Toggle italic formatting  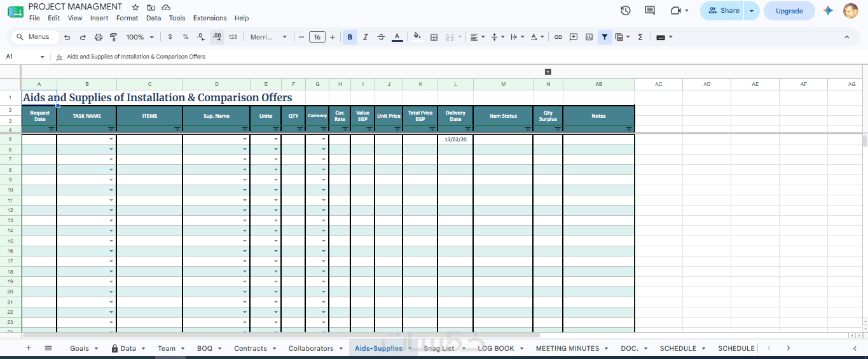click(366, 37)
